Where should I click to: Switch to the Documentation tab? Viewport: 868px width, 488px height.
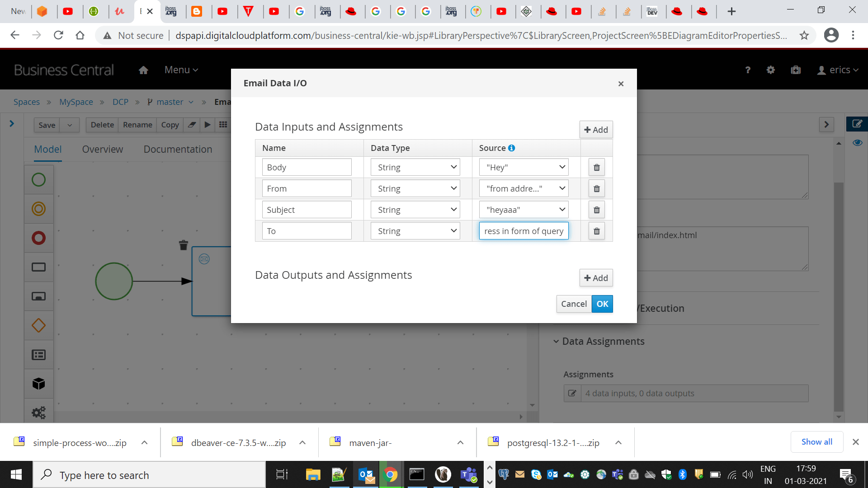pyautogui.click(x=178, y=149)
